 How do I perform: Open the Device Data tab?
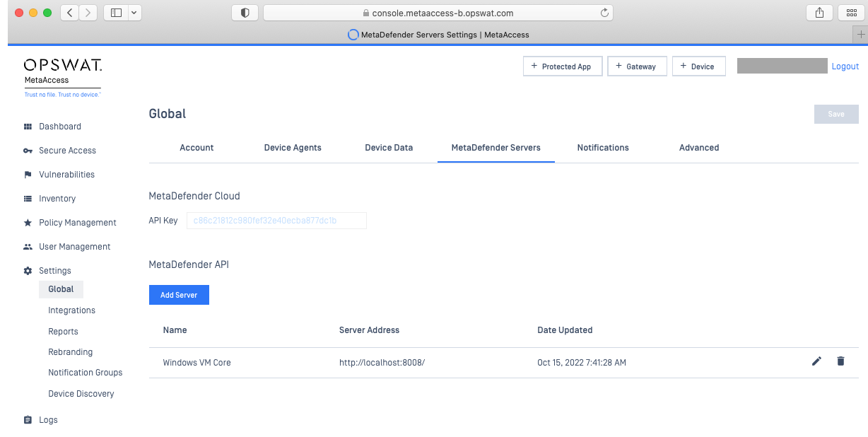(389, 148)
